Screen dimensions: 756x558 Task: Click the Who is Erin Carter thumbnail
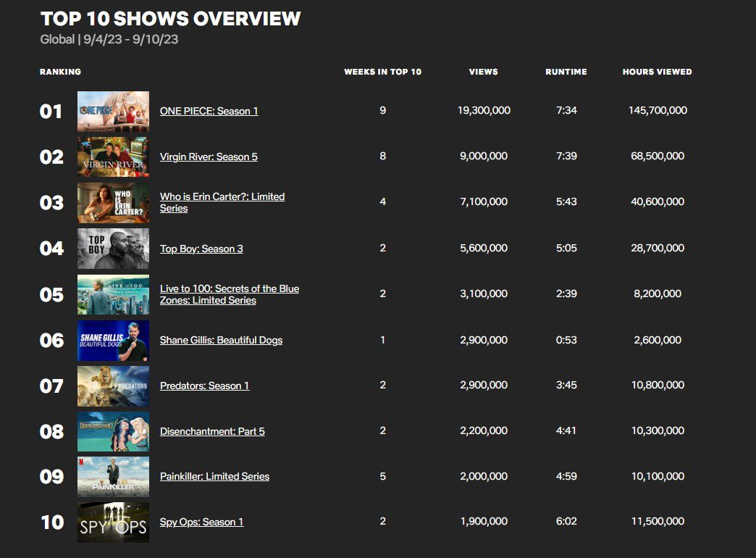[113, 203]
